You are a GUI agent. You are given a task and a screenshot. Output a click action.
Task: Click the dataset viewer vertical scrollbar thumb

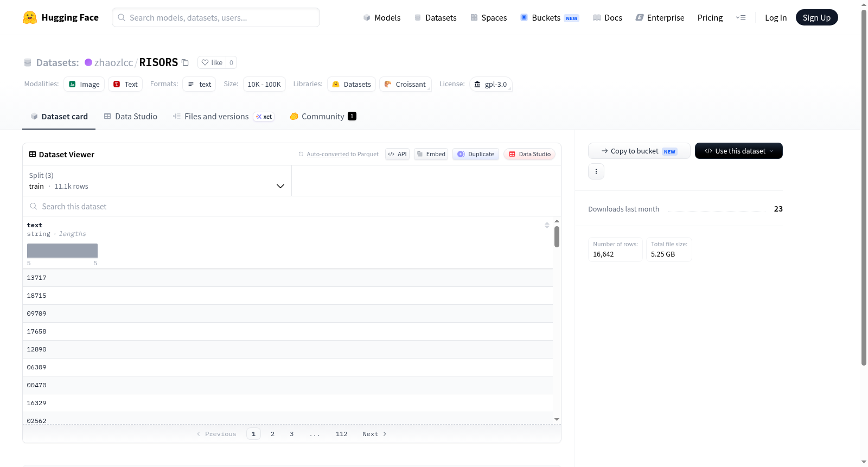[x=557, y=236]
